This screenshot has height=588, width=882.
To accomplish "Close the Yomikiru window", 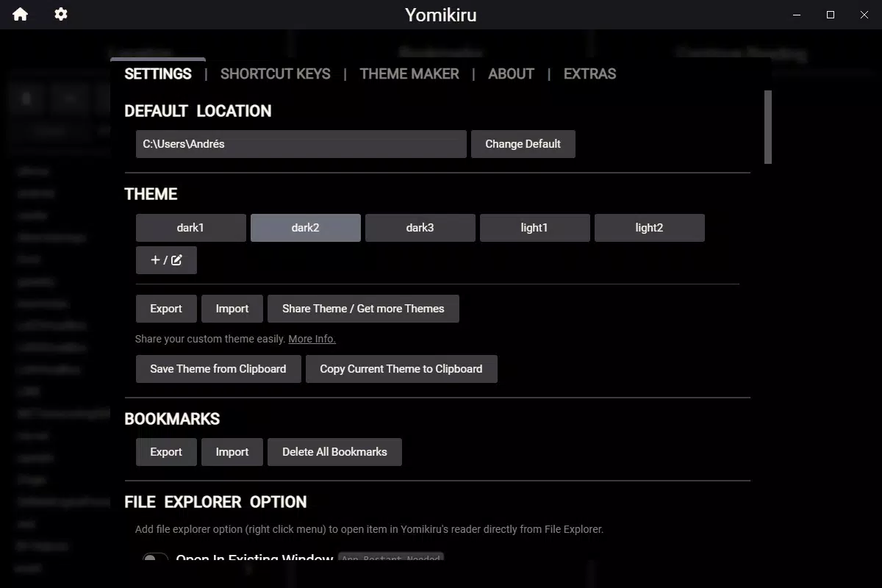I will [x=864, y=15].
